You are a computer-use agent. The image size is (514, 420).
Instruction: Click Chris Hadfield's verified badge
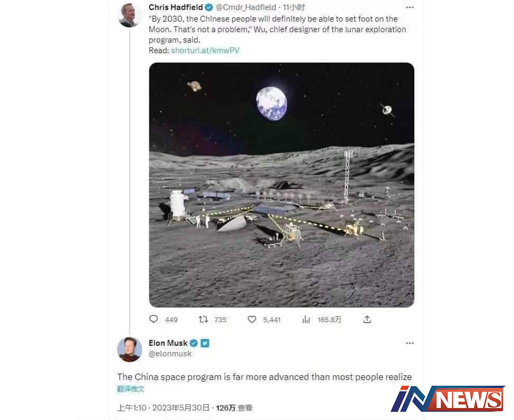tap(209, 7)
